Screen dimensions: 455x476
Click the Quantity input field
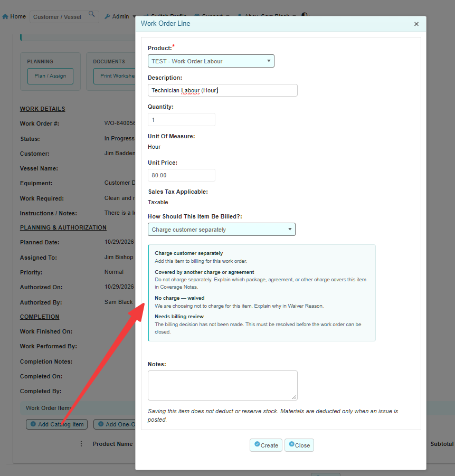click(182, 120)
